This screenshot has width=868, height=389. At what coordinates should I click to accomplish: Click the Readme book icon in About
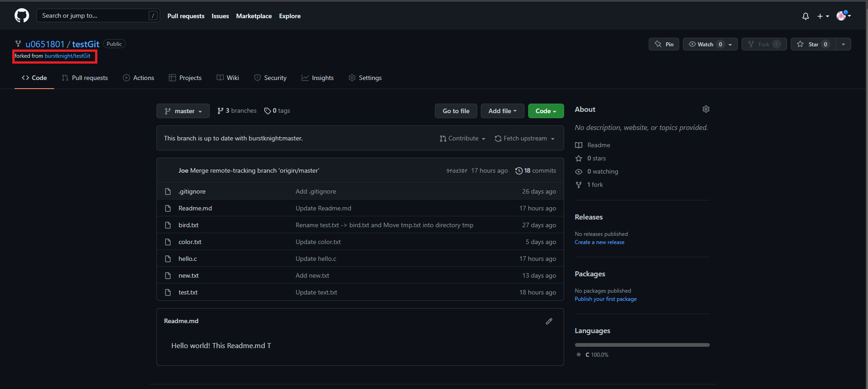[x=579, y=145]
